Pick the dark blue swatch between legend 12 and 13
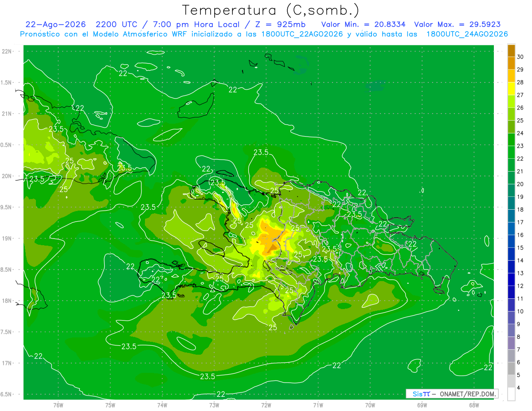The image size is (532, 411). (x=511, y=279)
